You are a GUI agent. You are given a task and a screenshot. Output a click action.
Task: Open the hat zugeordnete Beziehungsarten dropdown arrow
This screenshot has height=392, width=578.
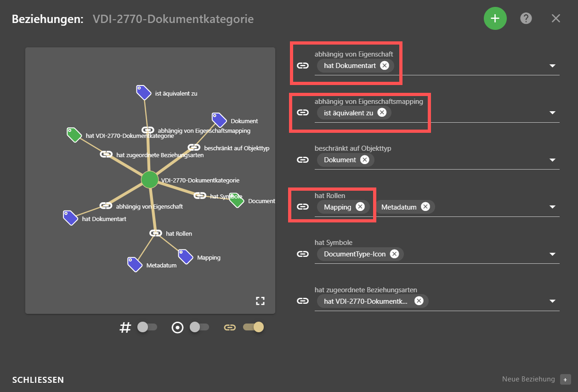tap(553, 301)
